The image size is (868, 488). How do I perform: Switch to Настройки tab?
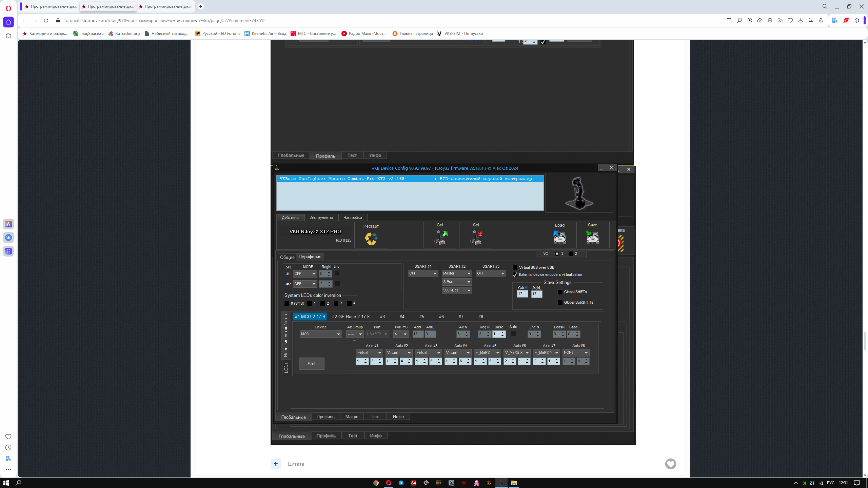tap(353, 218)
